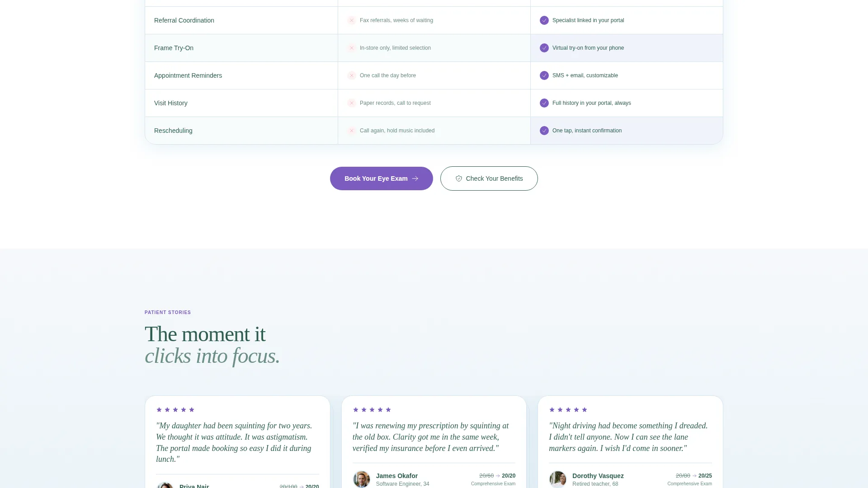Click 'Retired teacher, 68' subtitle
The height and width of the screenshot is (488, 868).
pos(595,484)
